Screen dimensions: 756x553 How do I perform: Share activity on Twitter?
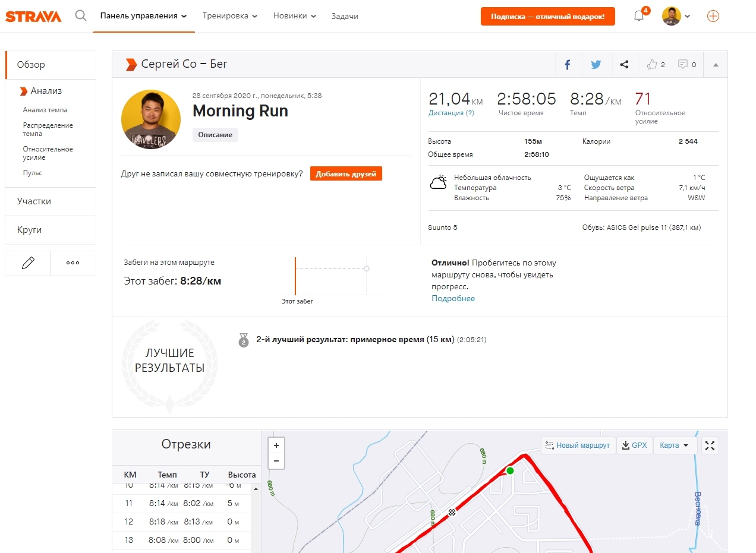pos(596,65)
